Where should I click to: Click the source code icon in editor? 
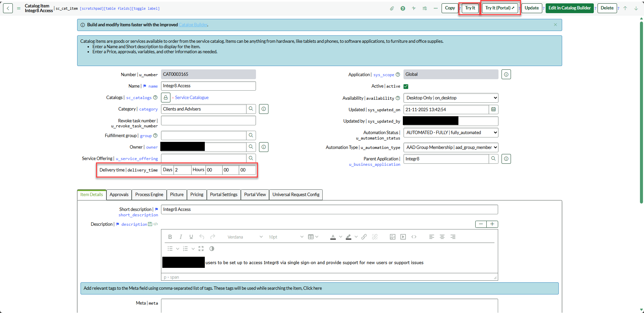pos(414,237)
